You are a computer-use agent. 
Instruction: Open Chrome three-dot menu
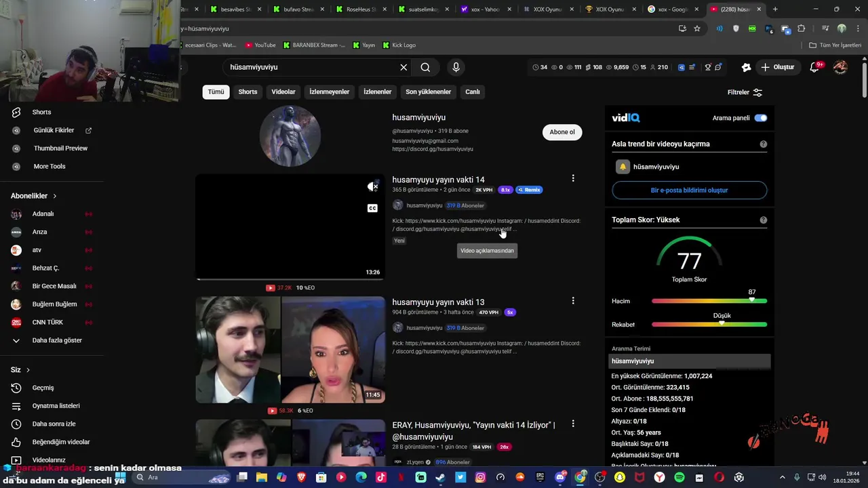tap(857, 28)
